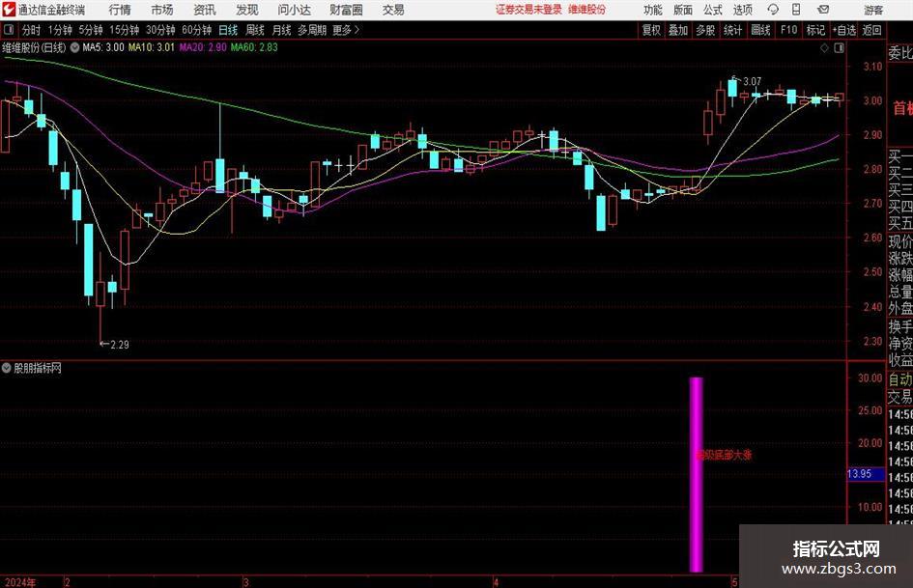Switch to the 60分钟 period tab

[x=196, y=30]
